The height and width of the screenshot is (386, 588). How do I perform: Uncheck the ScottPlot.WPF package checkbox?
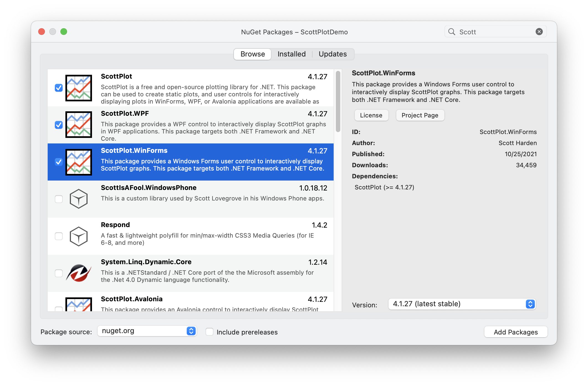[x=59, y=125]
